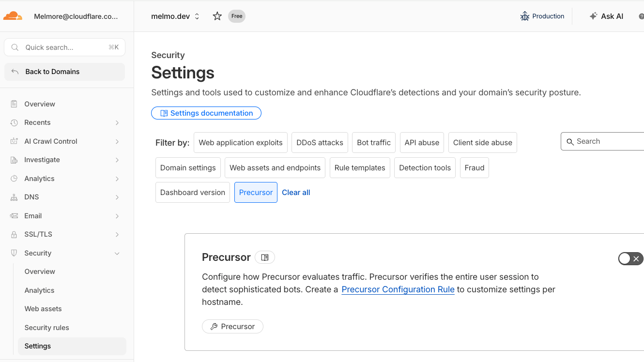
Task: Deselect the active Precursor filter chip
Action: [x=256, y=192]
